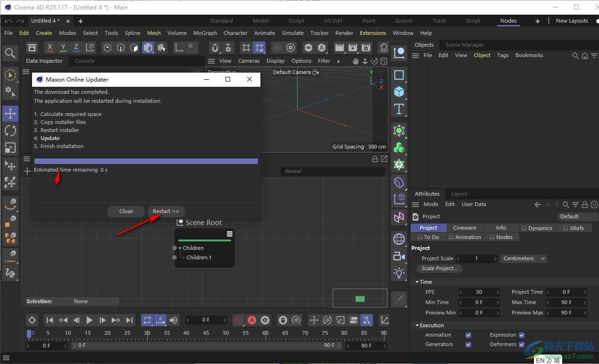The width and height of the screenshot is (599, 364).
Task: Click the New Layouts button
Action: (572, 21)
